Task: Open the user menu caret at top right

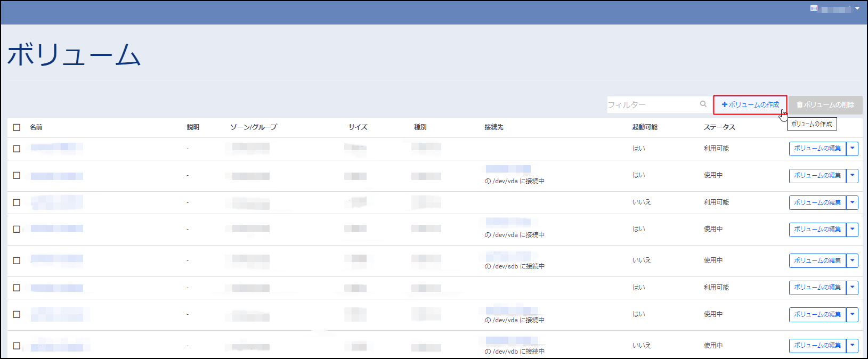Action: point(857,9)
